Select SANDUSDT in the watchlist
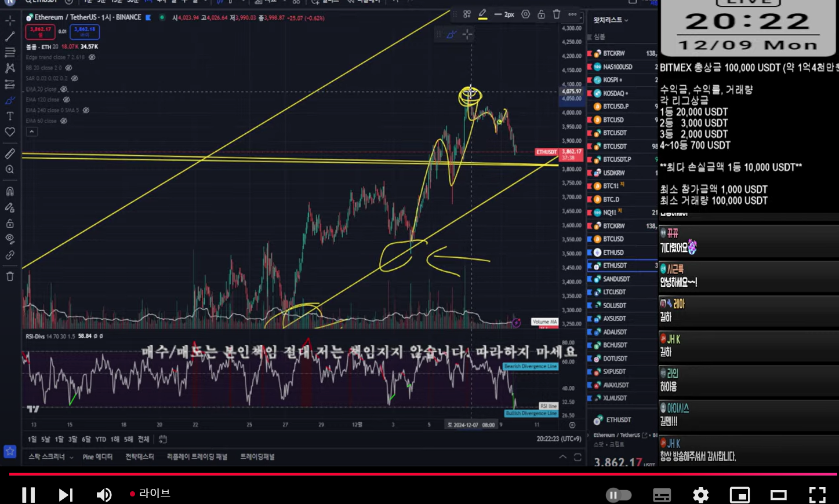This screenshot has width=839, height=504. pyautogui.click(x=623, y=279)
